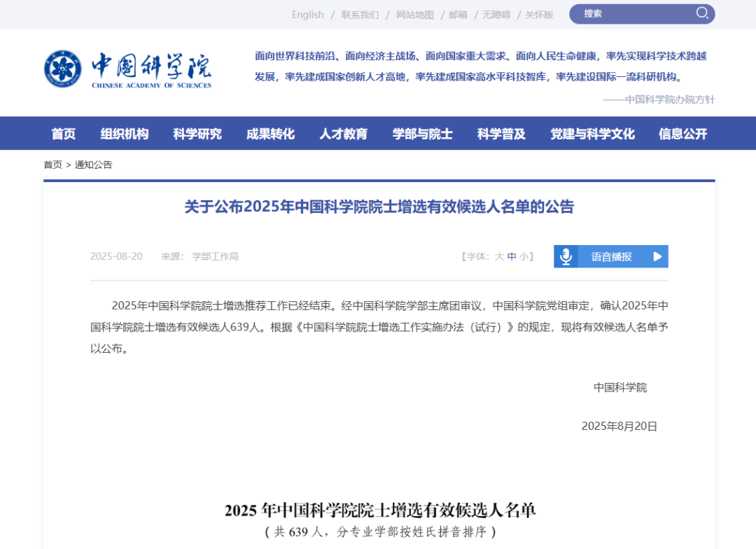Open the 信息公开 navigation menu
Screen dimensions: 756x549
click(682, 134)
